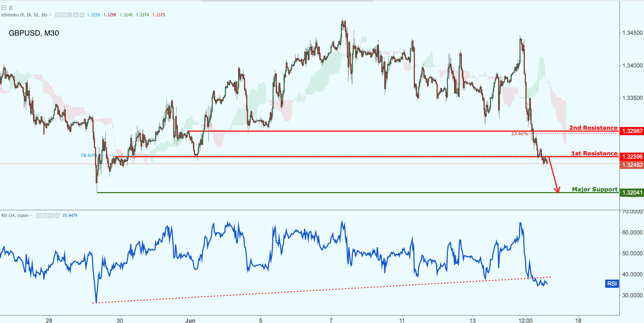Click the Ichimoku plus icon
Viewport: 644px width, 323px height.
[76, 15]
